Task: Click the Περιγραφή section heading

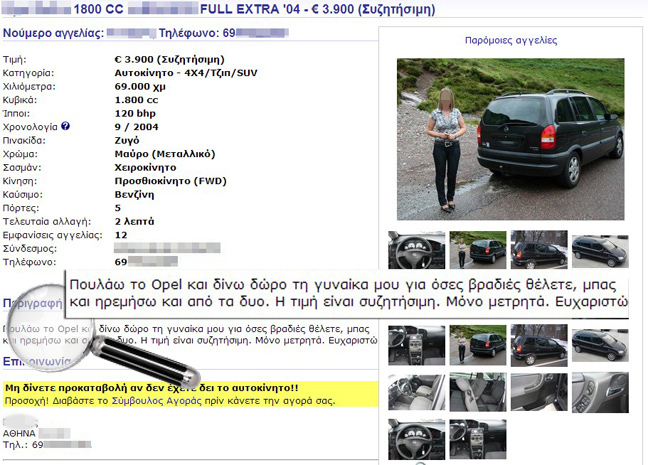Action: pos(33,303)
